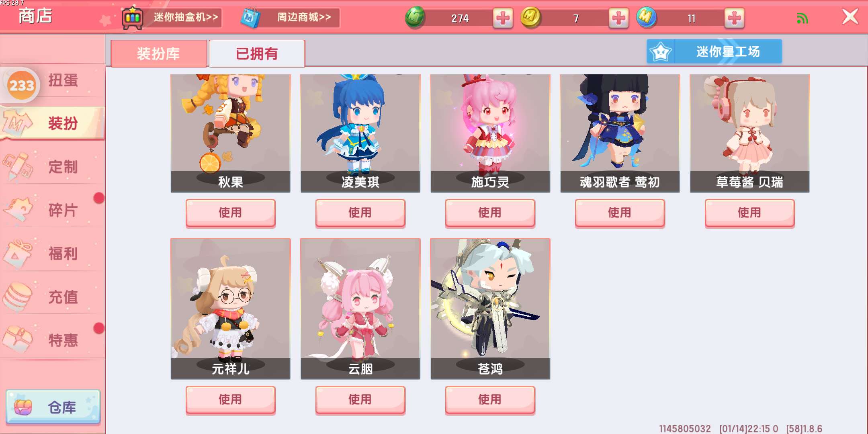Open the 特惠 special offers section
Screen dimensions: 868x434
coord(52,340)
